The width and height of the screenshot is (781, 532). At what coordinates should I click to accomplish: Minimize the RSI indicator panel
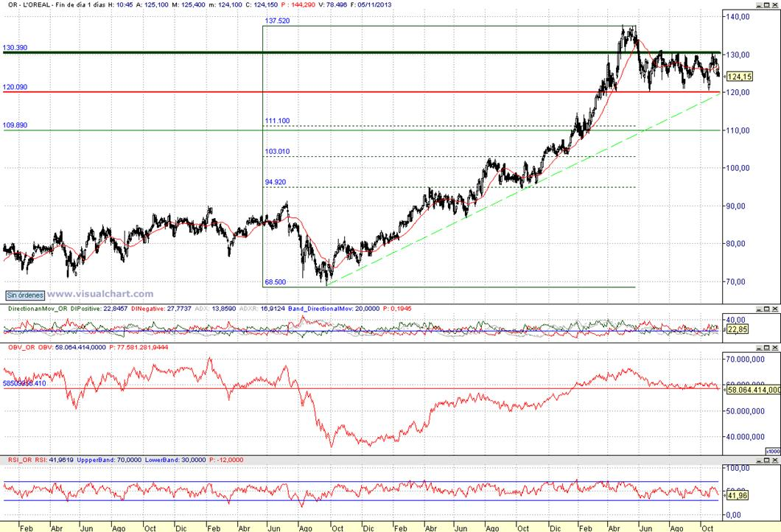point(759,461)
